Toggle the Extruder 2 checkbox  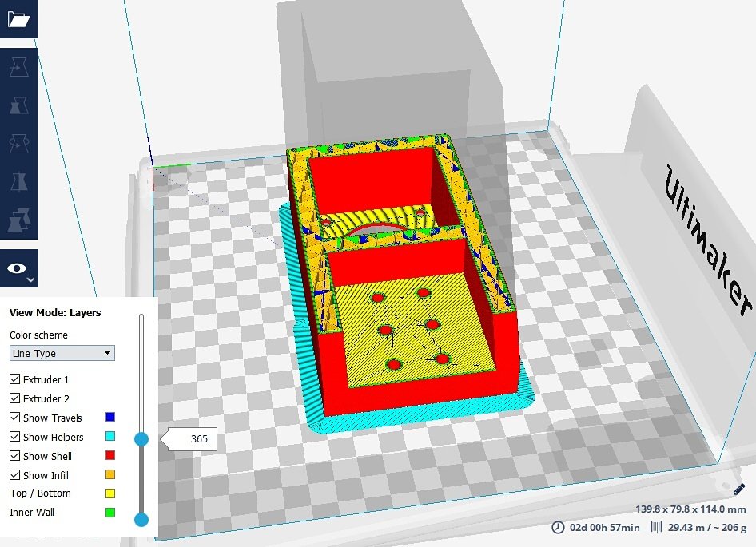tap(15, 398)
